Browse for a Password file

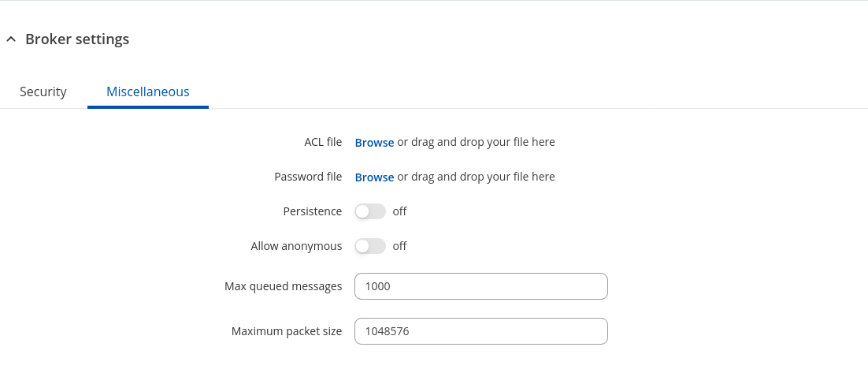374,177
